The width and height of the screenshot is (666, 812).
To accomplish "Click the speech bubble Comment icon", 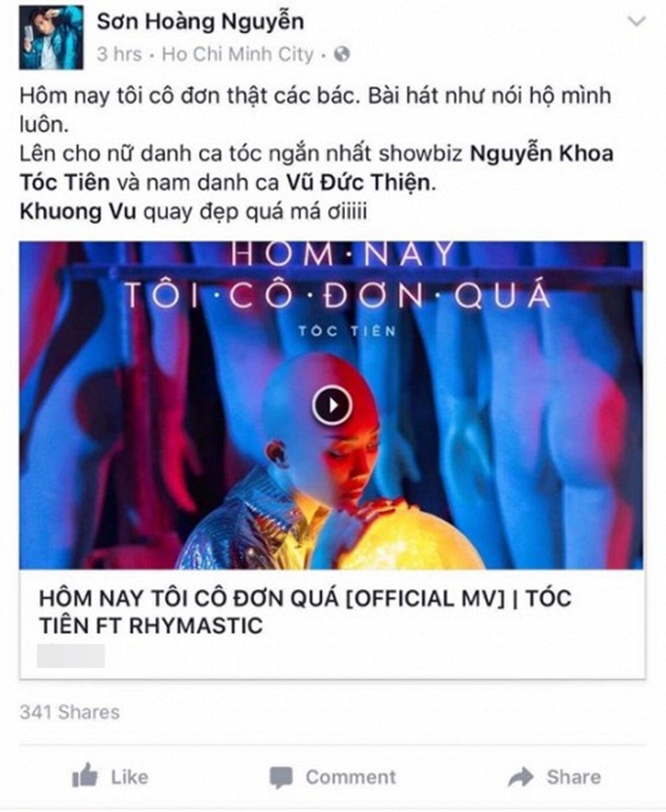I will pyautogui.click(x=280, y=777).
